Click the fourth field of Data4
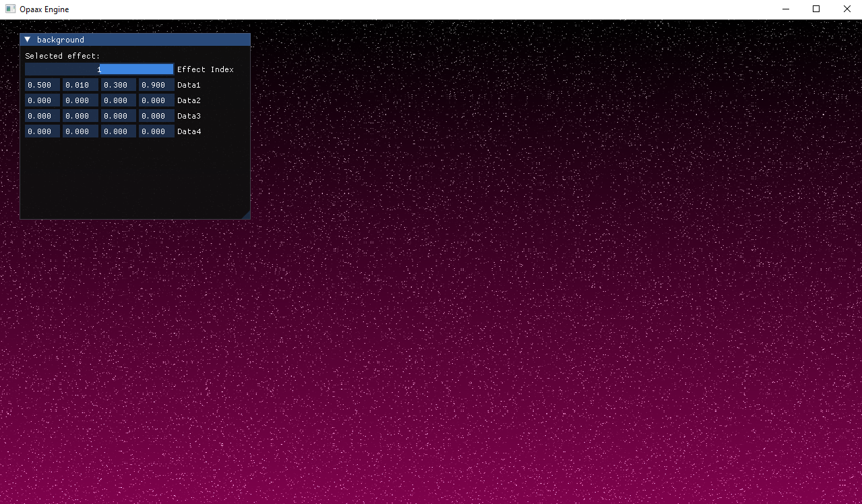The image size is (862, 504). [156, 131]
